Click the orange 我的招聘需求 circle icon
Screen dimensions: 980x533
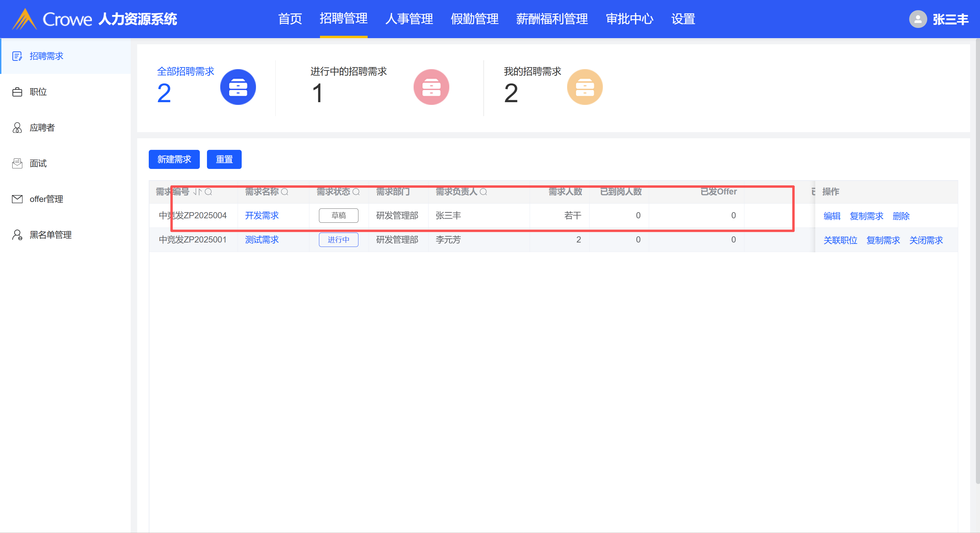point(584,87)
